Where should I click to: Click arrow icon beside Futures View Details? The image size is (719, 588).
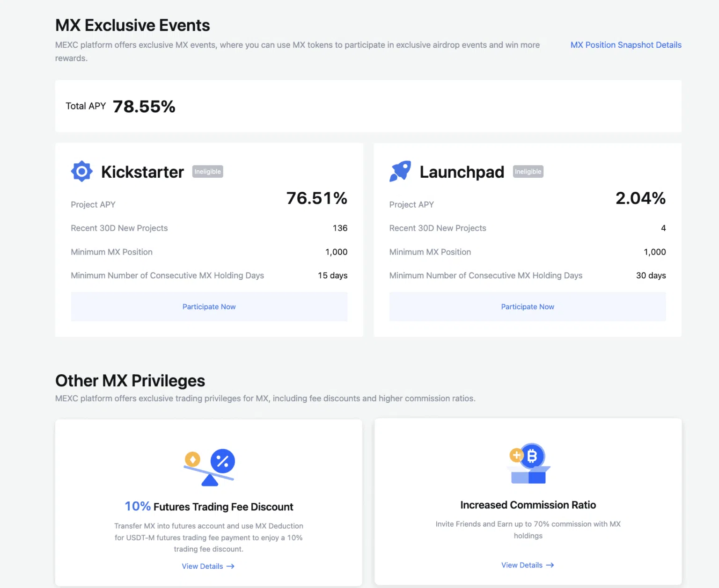230,566
